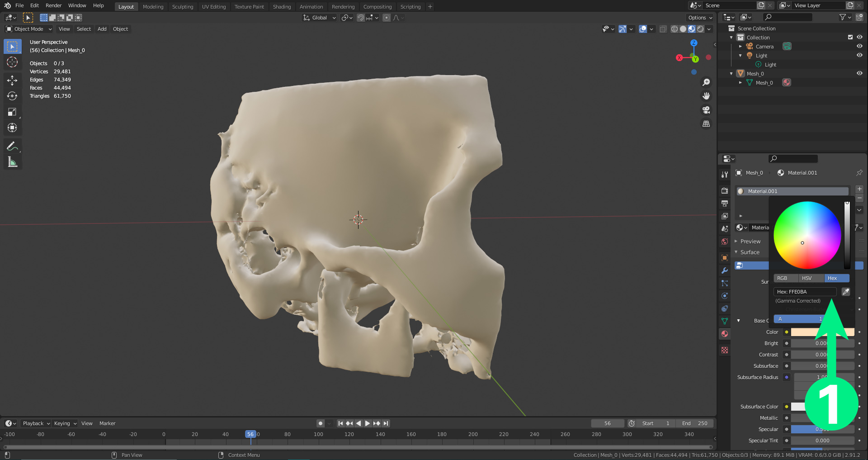Switch to orthographic grid view icon
The image size is (868, 460).
[x=706, y=124]
